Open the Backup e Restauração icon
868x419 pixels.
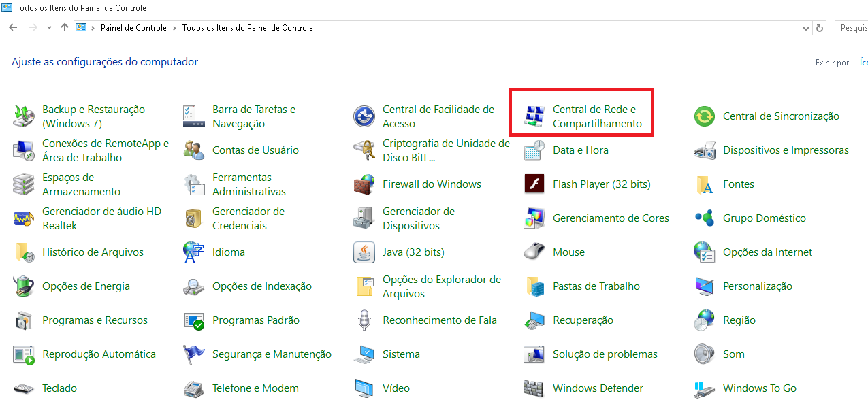(x=24, y=116)
